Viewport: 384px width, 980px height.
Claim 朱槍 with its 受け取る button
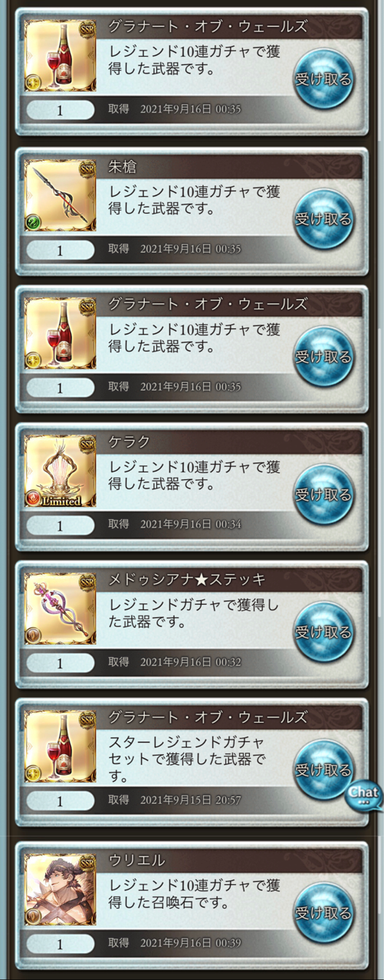(x=323, y=219)
